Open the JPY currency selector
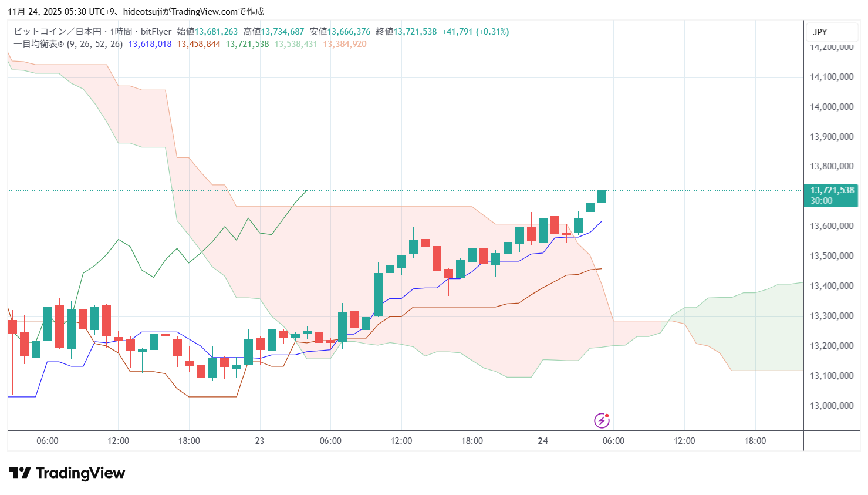The image size is (868, 495). click(820, 32)
